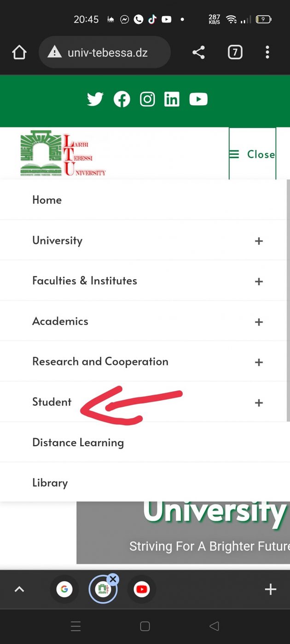
Task: Expand Research and Cooperation submenu
Action: pos(259,362)
